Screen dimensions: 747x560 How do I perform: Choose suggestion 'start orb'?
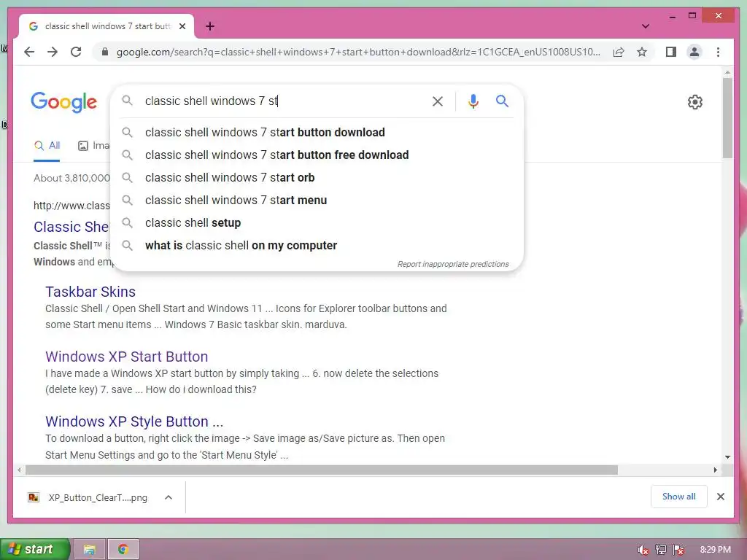tap(317, 178)
